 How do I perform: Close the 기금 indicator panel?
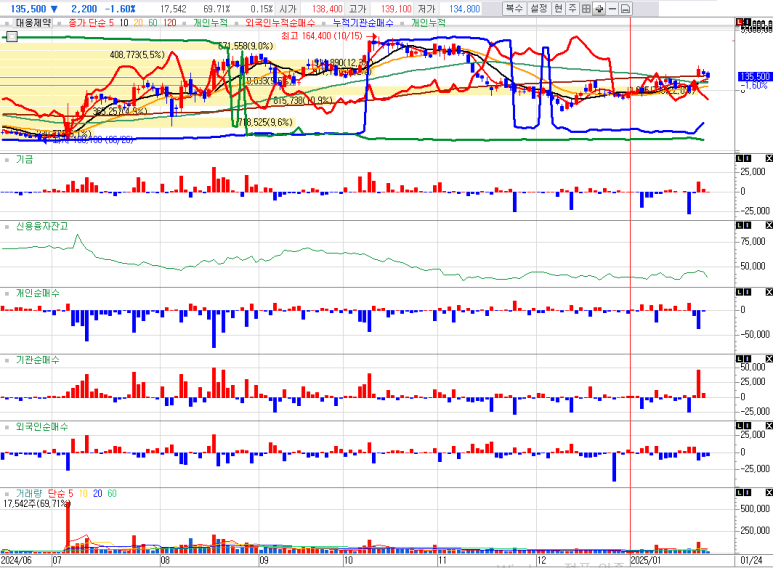(x=769, y=158)
